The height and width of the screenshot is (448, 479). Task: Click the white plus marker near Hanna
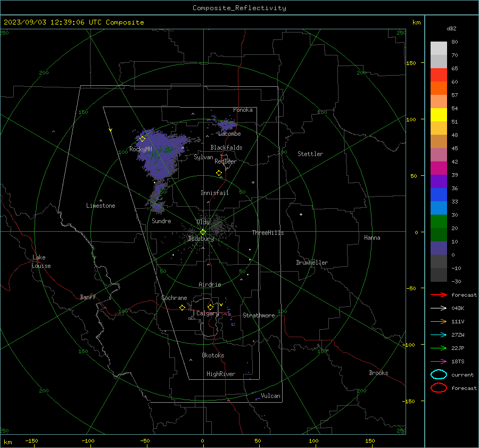point(301,214)
